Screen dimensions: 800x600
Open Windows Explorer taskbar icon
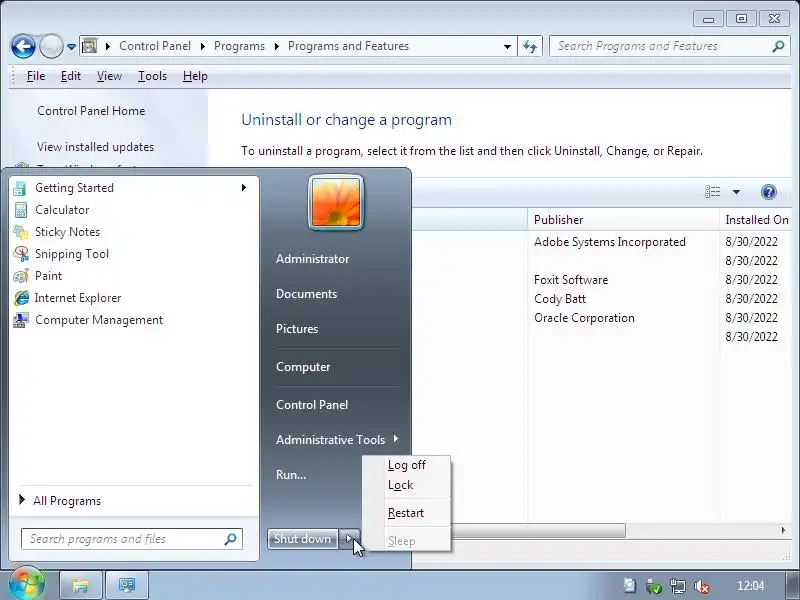[81, 585]
